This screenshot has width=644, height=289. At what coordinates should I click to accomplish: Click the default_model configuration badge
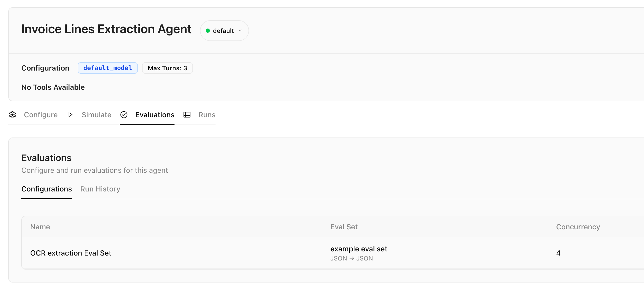coord(108,68)
